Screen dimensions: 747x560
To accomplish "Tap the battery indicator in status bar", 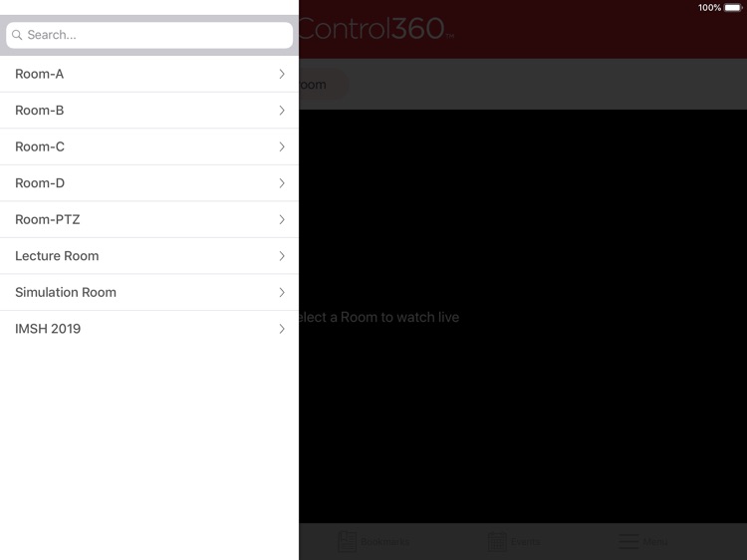I will 733,8.
